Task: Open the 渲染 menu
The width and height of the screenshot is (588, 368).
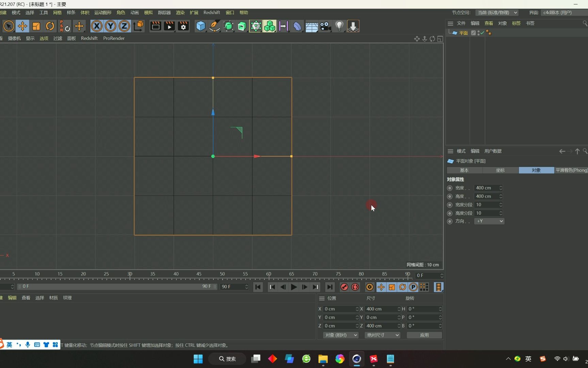Action: 180,12
